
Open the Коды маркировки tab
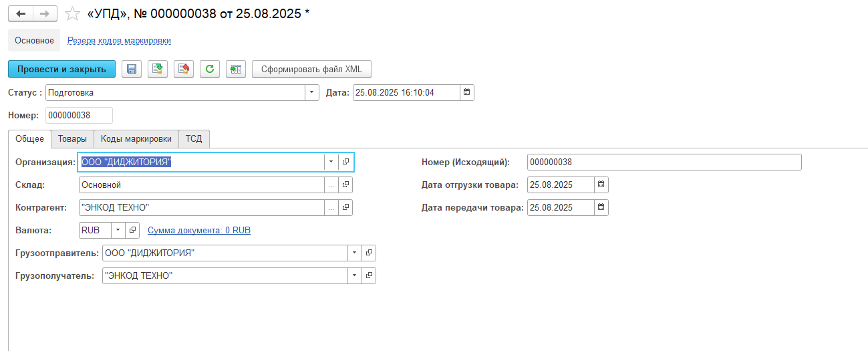click(136, 138)
